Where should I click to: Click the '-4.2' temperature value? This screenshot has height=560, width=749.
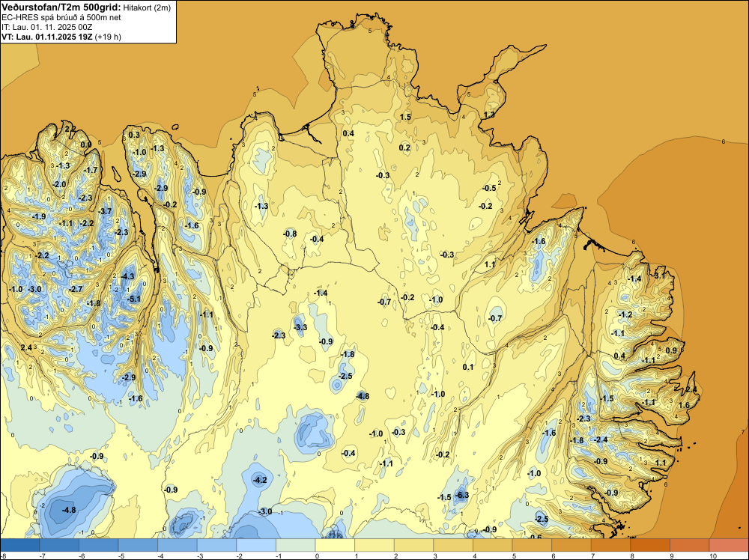pos(261,480)
